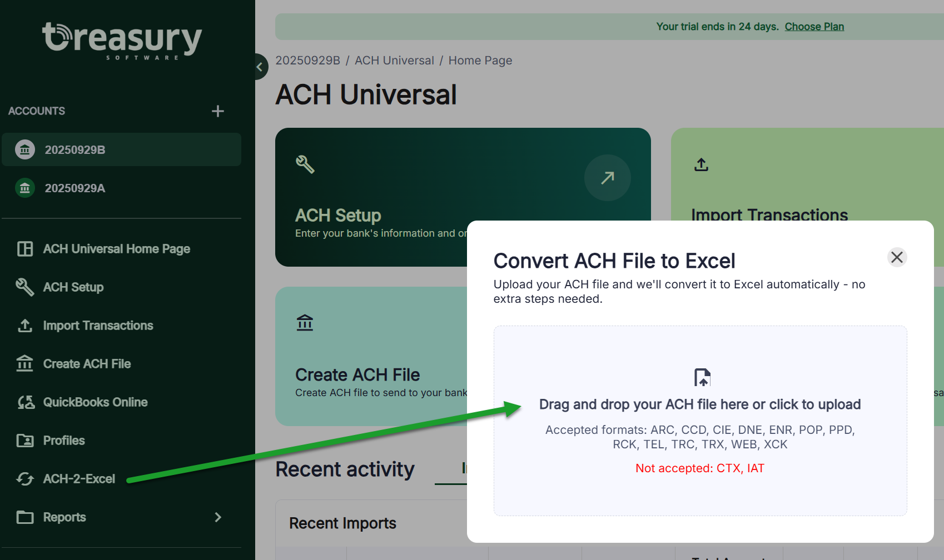Click the Profiles icon in the sidebar

pyautogui.click(x=24, y=440)
